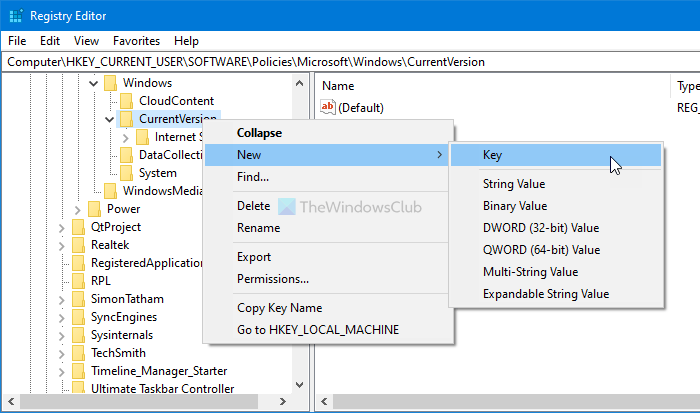Open Permissions... from the context menu
This screenshot has width=700, height=413.
point(327,279)
